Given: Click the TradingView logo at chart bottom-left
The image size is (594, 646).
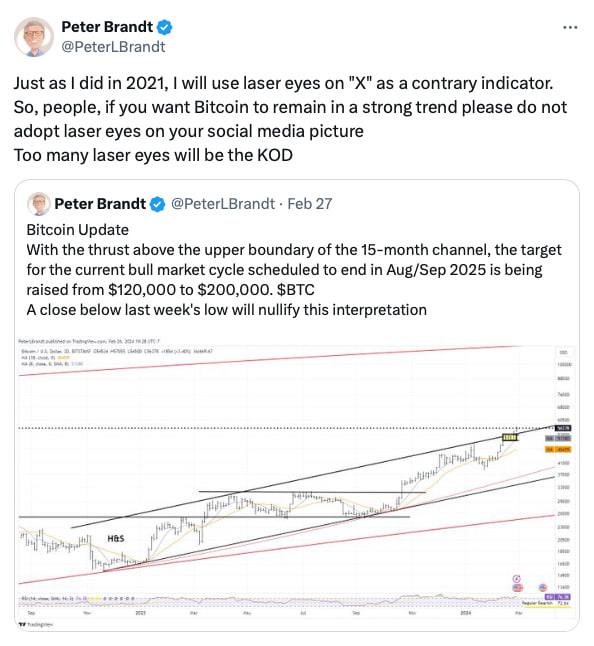Looking at the screenshot, I should pos(36,625).
